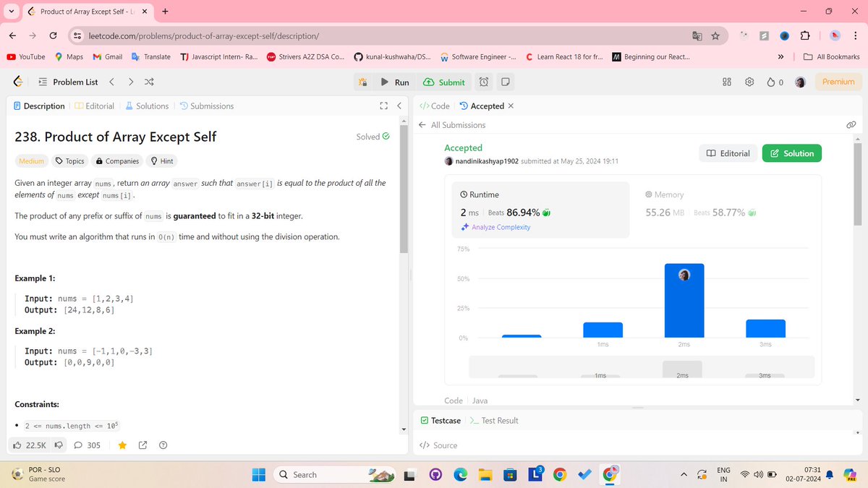Click the 2ms bar in runtime chart
This screenshot has width=868, height=488.
coord(684,301)
